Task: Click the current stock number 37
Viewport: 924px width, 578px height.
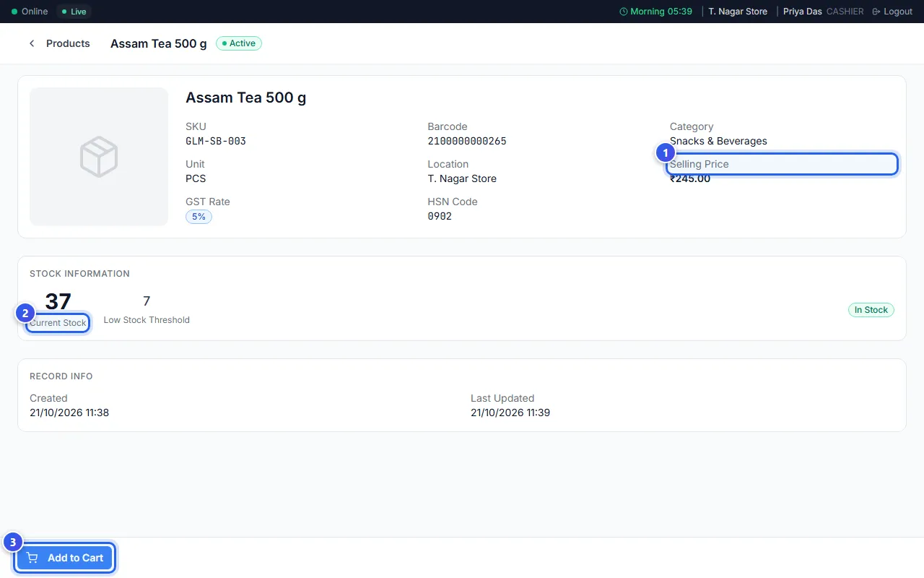Action: click(58, 301)
